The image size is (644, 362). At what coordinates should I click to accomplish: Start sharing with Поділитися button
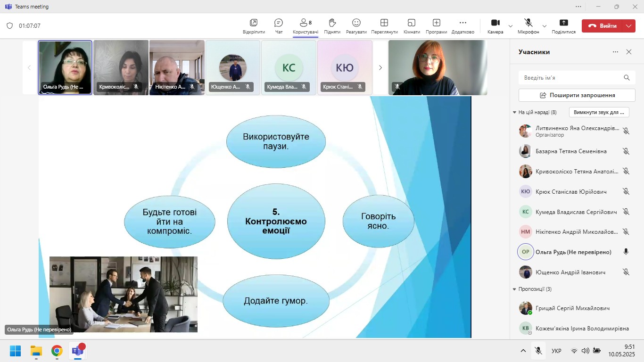[x=563, y=26]
